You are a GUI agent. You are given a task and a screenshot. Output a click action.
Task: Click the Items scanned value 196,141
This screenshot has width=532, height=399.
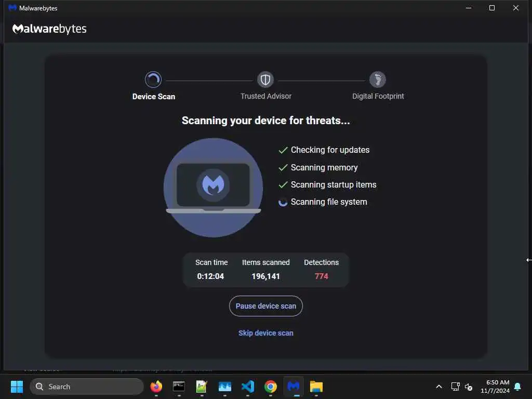click(x=265, y=276)
